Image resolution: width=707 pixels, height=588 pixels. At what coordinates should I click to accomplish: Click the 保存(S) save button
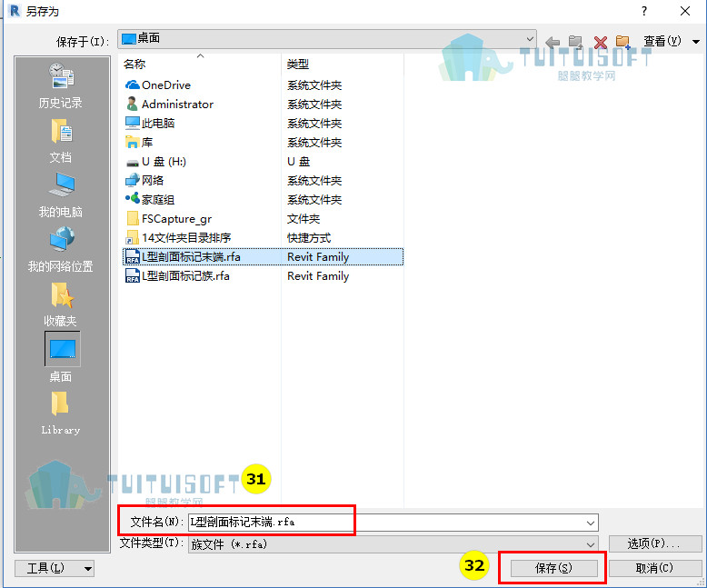(x=553, y=568)
